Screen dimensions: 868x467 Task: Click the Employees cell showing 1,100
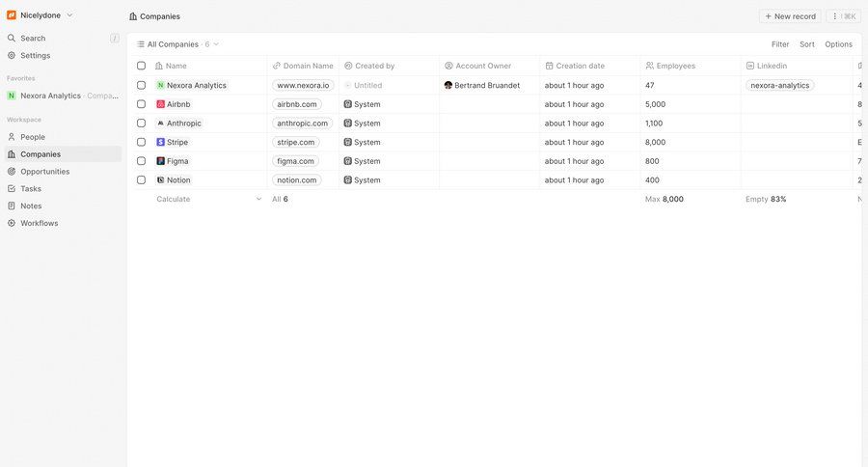(x=691, y=123)
